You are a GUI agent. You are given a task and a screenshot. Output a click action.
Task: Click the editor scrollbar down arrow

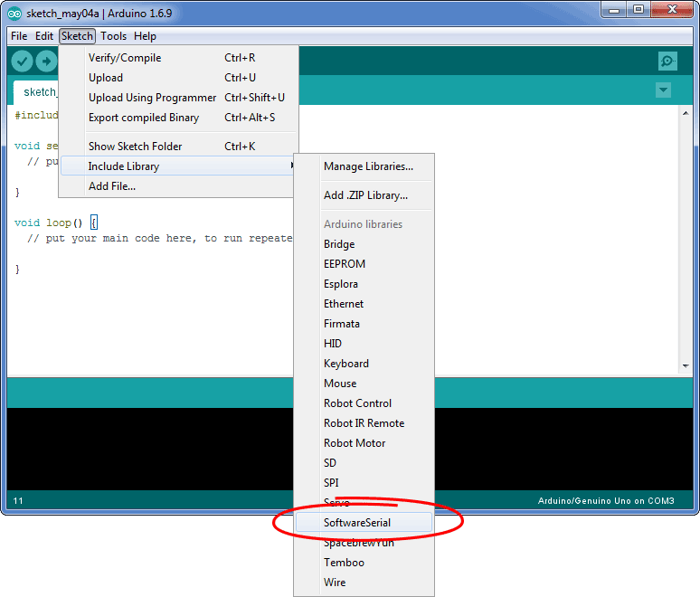tap(686, 366)
